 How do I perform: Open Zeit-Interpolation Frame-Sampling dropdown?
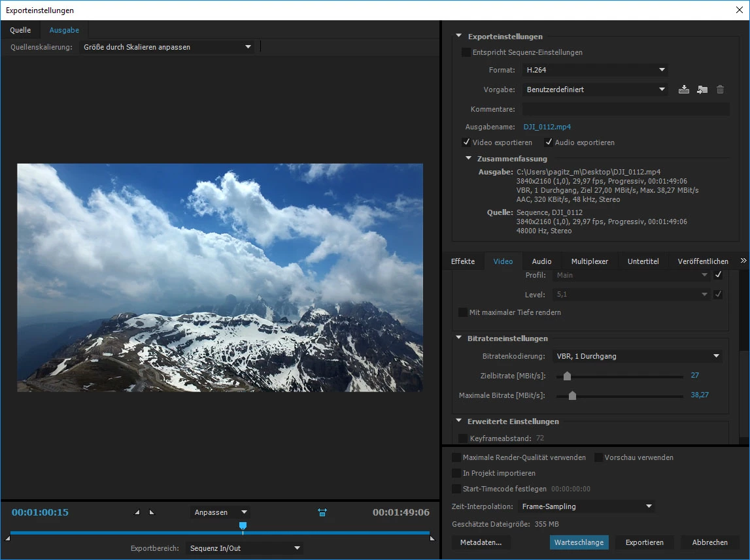pyautogui.click(x=586, y=506)
